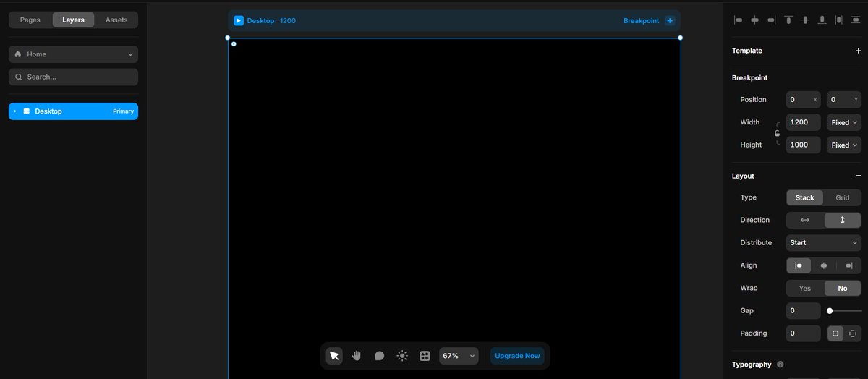
Task: Set layout type to Stack
Action: [x=805, y=197]
